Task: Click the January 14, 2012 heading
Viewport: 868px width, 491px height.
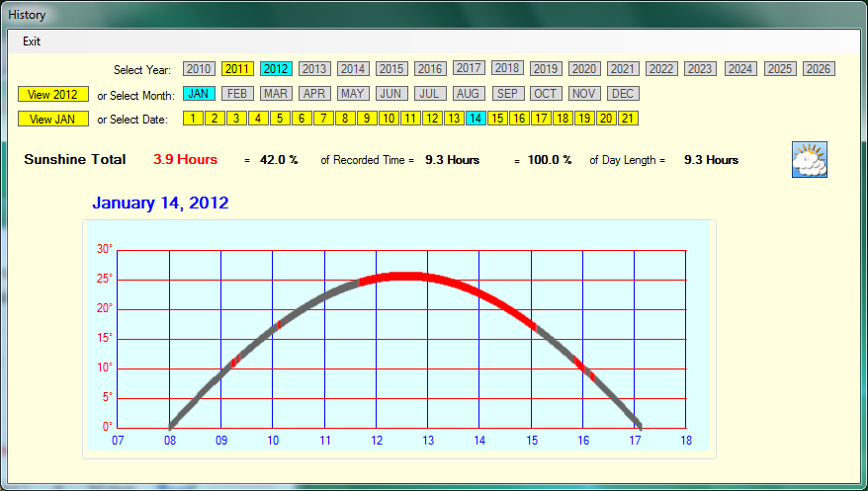Action: (x=160, y=203)
